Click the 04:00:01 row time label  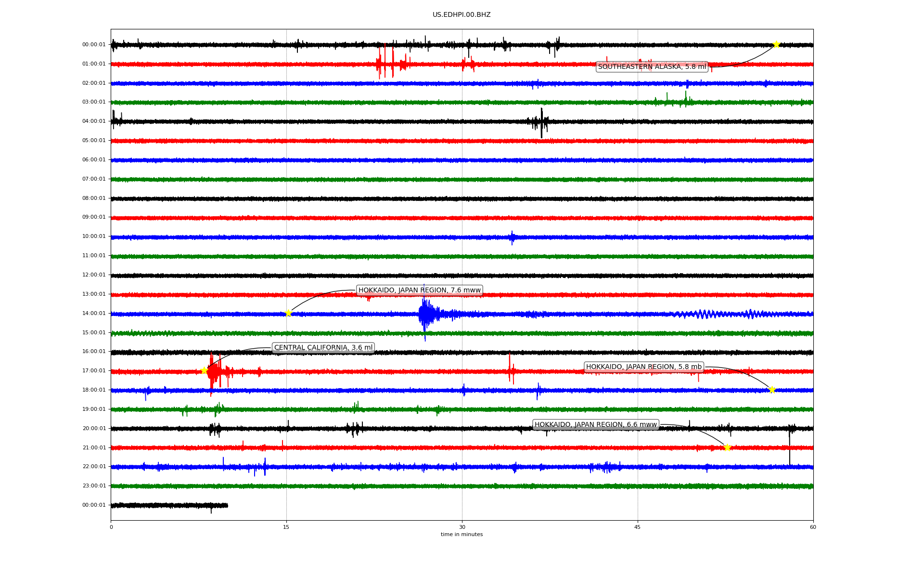(x=94, y=121)
